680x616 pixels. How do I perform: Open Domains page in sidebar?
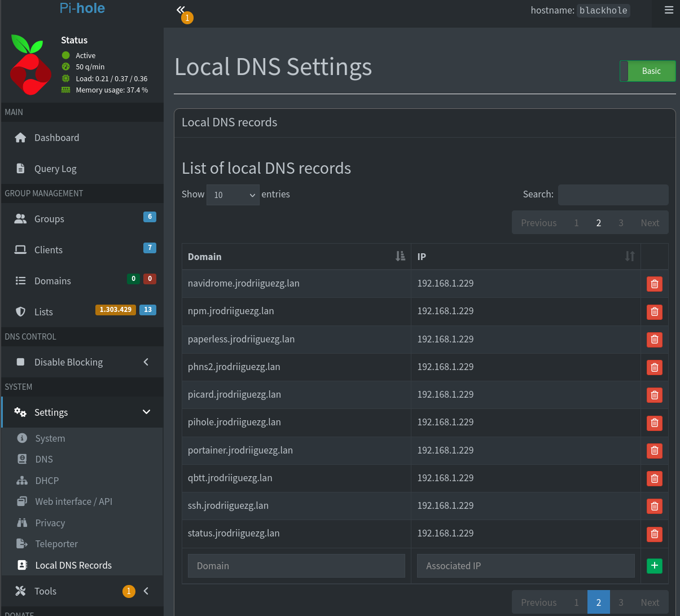[82, 281]
